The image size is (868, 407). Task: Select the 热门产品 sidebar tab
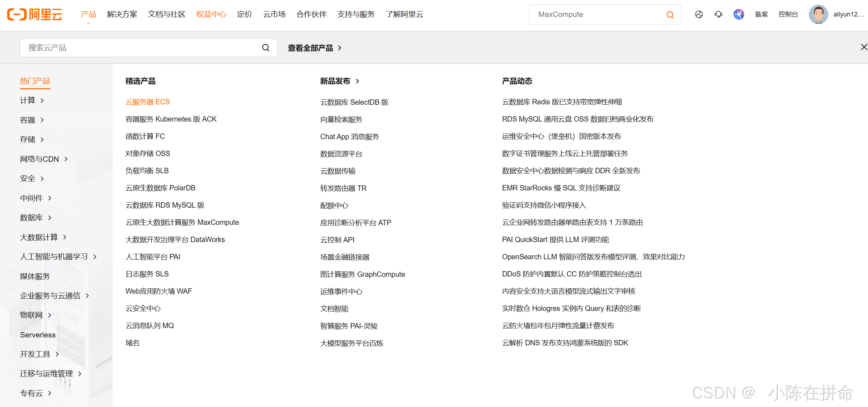click(35, 81)
